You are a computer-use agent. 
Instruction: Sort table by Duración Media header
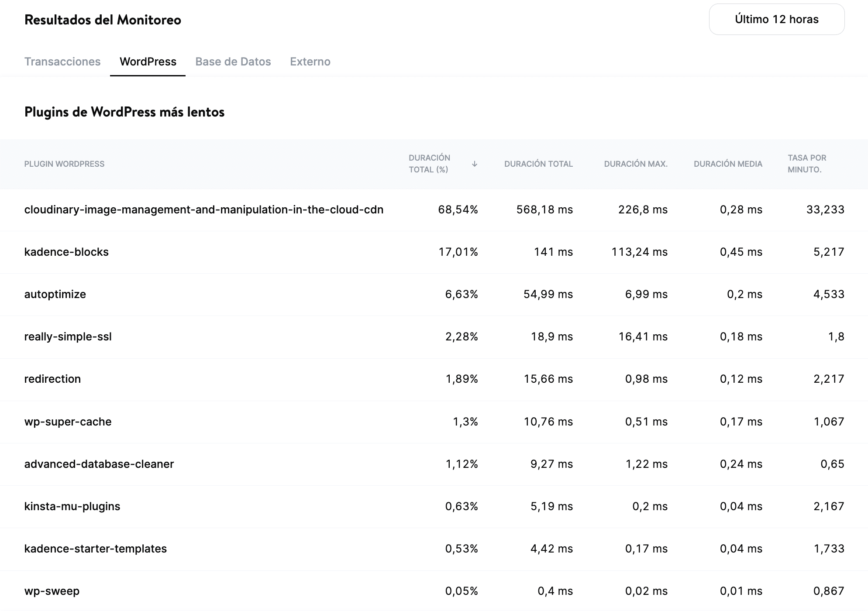pyautogui.click(x=728, y=164)
